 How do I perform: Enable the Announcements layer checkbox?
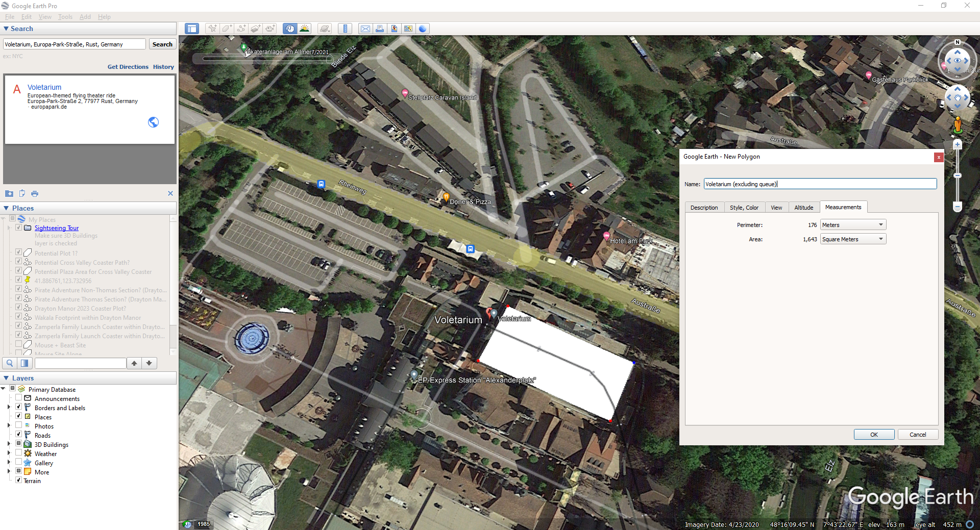point(18,398)
